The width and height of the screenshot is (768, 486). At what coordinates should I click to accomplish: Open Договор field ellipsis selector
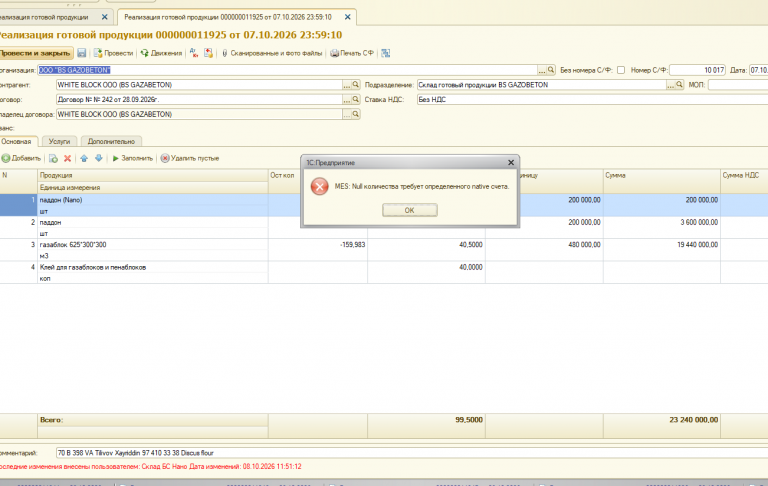tap(347, 99)
